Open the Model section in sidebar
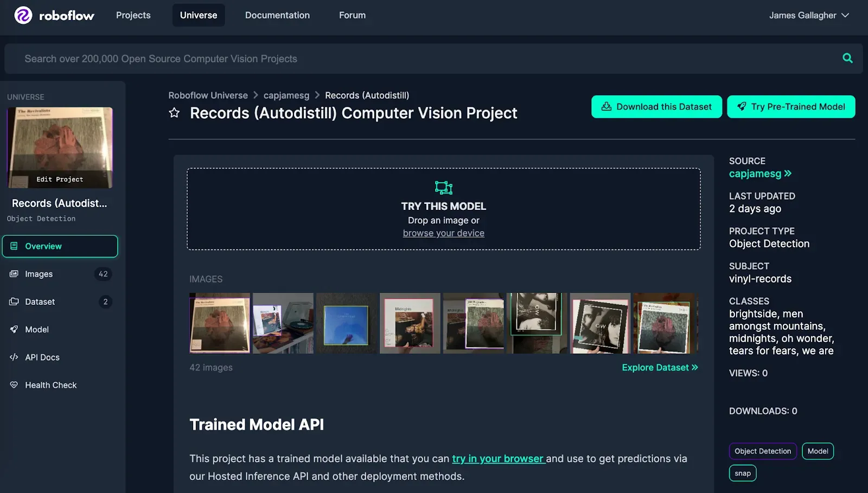 click(x=60, y=329)
